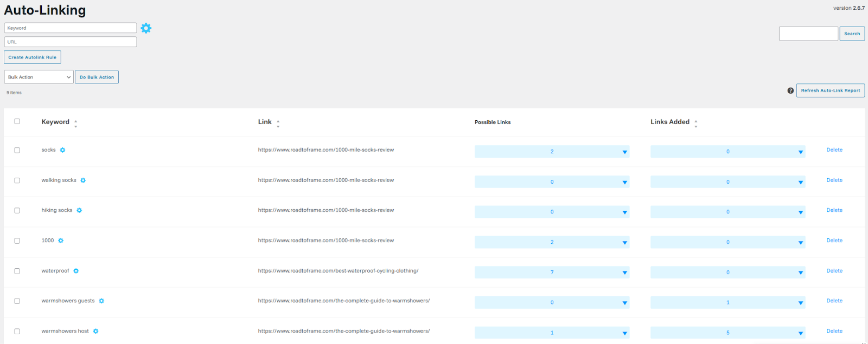Image resolution: width=868 pixels, height=344 pixels.
Task: Click Refresh Auto-Link Report button
Action: pos(830,90)
